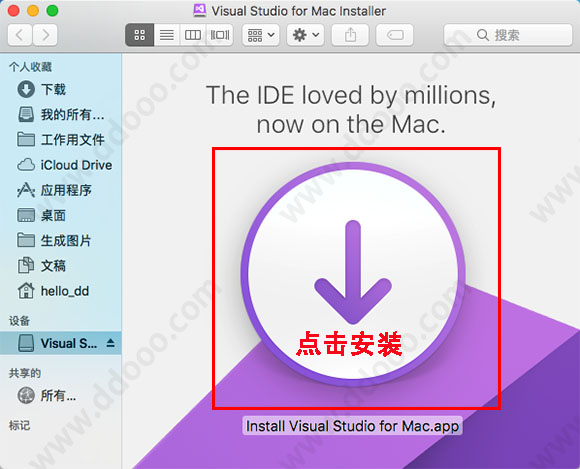Click the 应用程序 applications icon
Image resolution: width=580 pixels, height=469 pixels.
pos(26,190)
